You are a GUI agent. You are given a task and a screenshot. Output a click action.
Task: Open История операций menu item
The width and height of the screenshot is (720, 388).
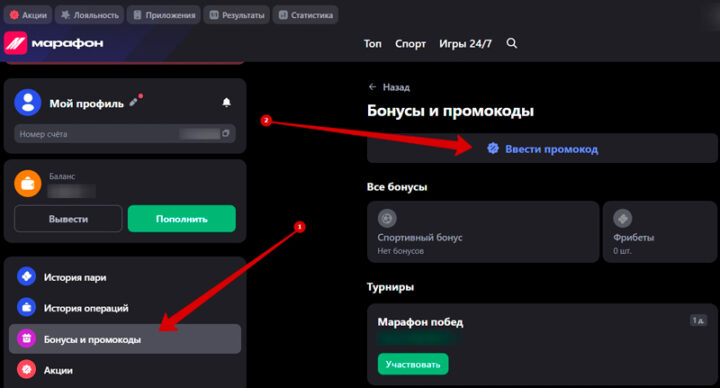coord(125,308)
